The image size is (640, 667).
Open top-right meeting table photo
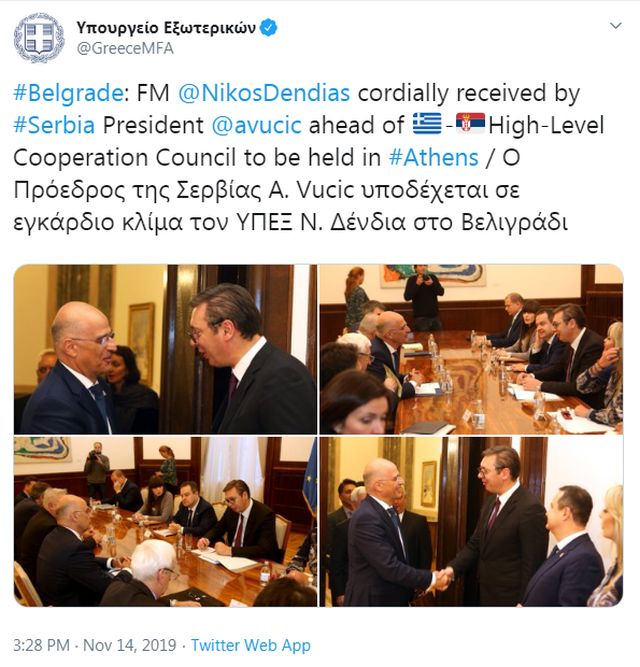pyautogui.click(x=471, y=349)
